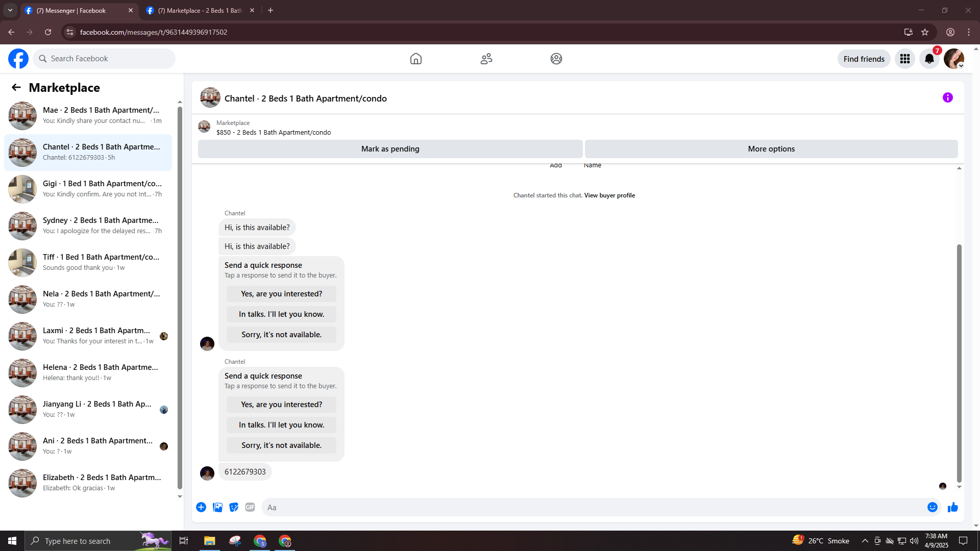Choose a sticker icon
980x551 pixels.
tap(234, 507)
